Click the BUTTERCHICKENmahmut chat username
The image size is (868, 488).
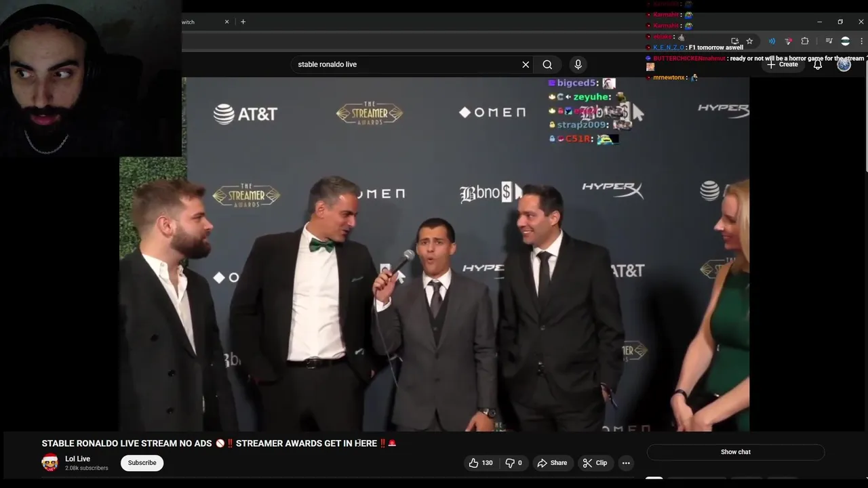click(x=689, y=58)
